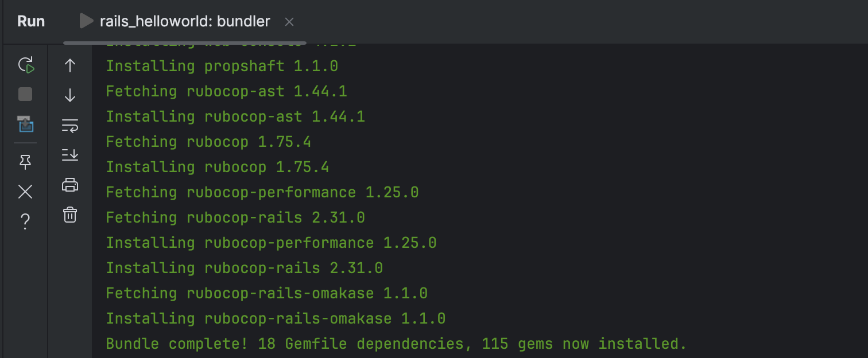Open the Help question mark icon
This screenshot has height=358, width=868.
click(x=25, y=221)
